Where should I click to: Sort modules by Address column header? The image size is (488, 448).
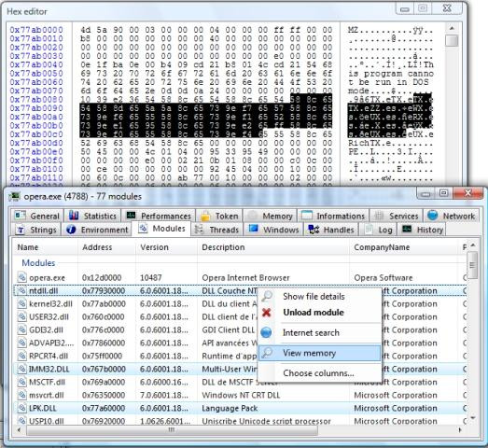[x=106, y=247]
